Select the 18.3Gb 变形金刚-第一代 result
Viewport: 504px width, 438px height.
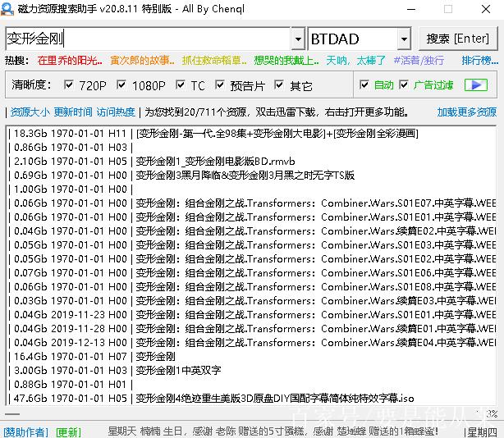pyautogui.click(x=250, y=133)
